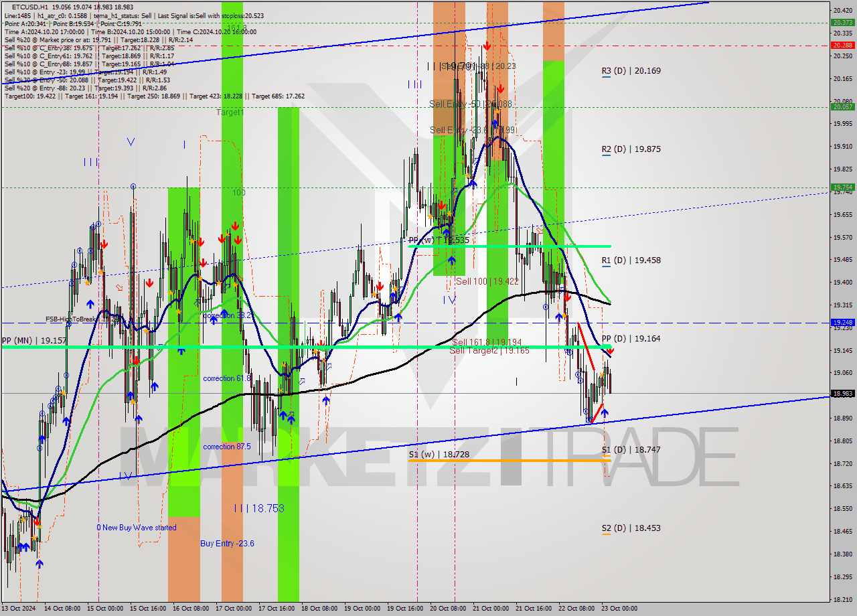Select the S1 (w) | 18.728 label
This screenshot has height=616, width=857.
tap(439, 454)
